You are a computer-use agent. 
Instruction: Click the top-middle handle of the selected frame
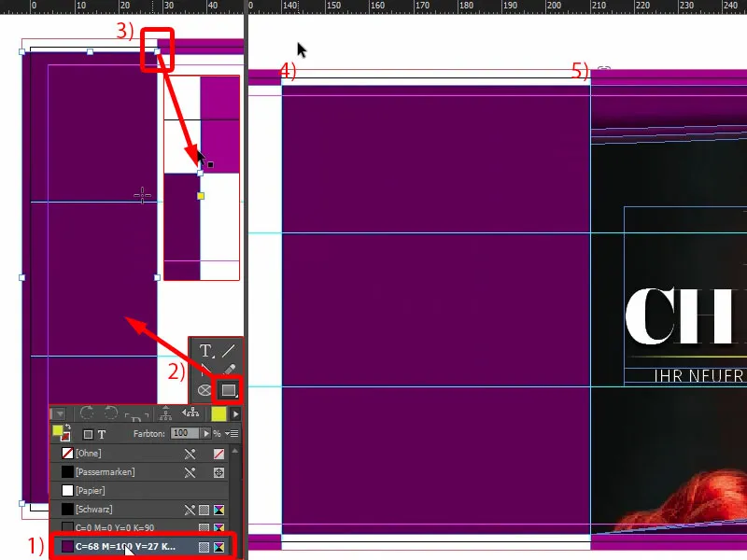point(90,51)
